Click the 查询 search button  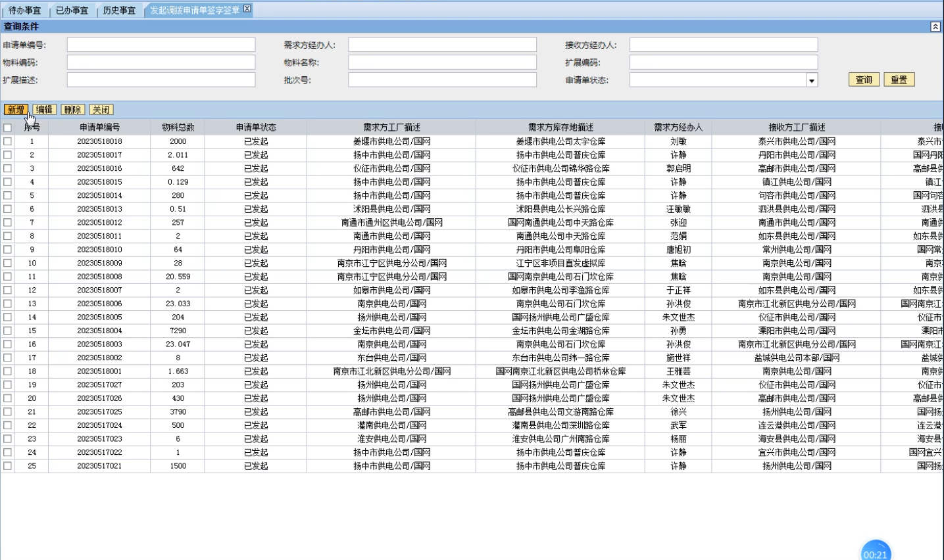[863, 80]
